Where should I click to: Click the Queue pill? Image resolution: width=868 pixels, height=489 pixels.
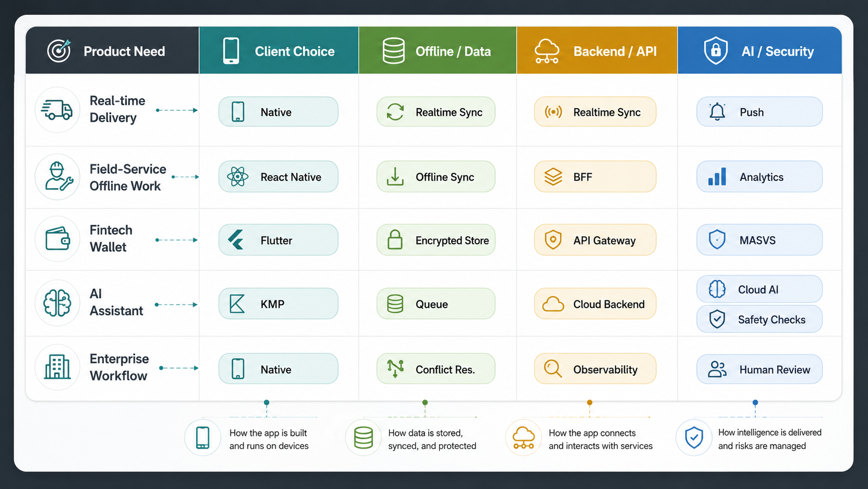(x=436, y=304)
